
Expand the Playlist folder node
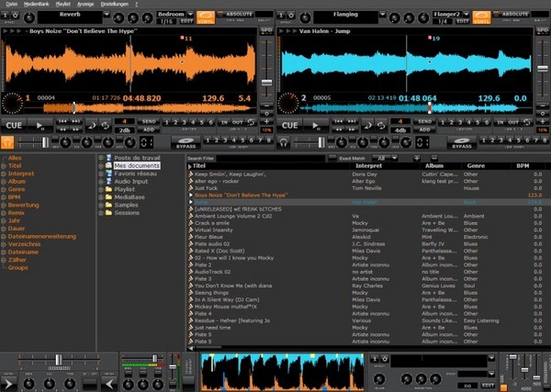pyautogui.click(x=101, y=189)
